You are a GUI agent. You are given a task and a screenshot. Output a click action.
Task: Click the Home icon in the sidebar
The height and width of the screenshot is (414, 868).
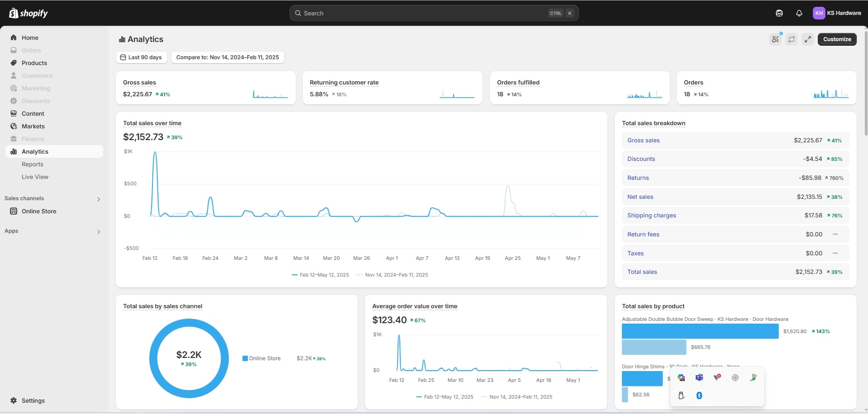pos(14,38)
